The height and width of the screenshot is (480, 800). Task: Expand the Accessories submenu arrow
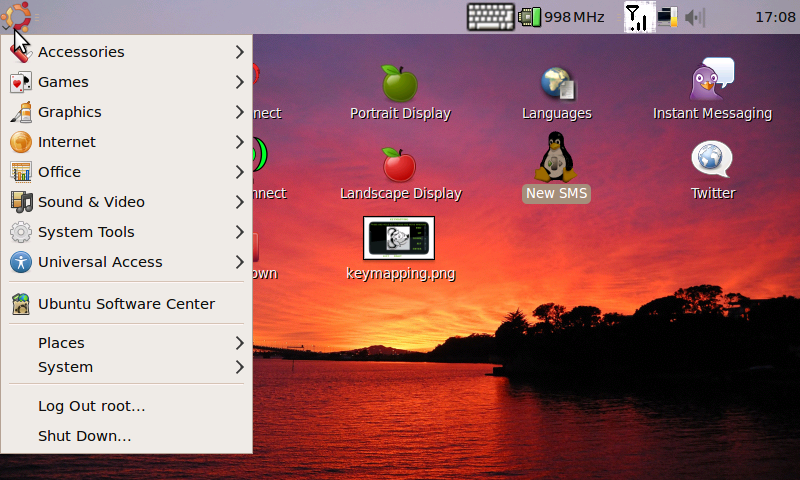[240, 52]
